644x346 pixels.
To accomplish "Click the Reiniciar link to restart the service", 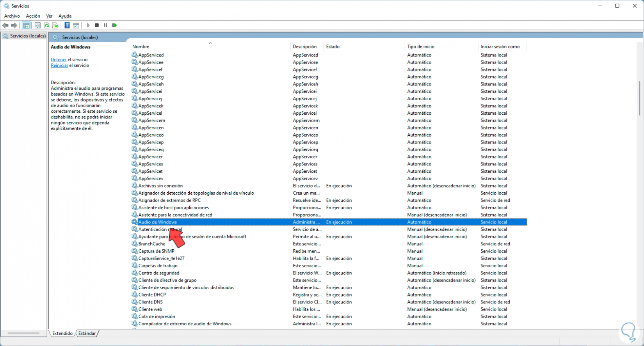I will (59, 66).
